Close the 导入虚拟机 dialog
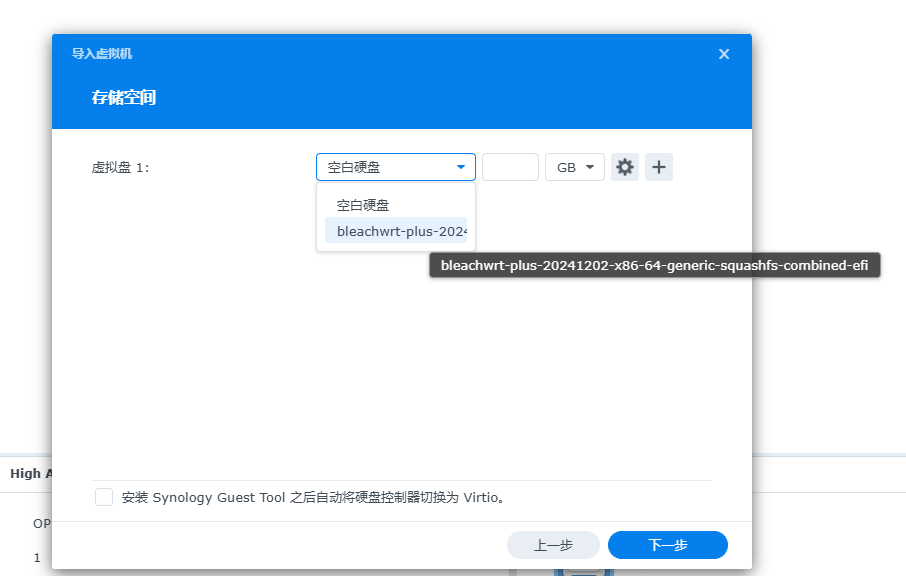906x576 pixels. tap(724, 54)
